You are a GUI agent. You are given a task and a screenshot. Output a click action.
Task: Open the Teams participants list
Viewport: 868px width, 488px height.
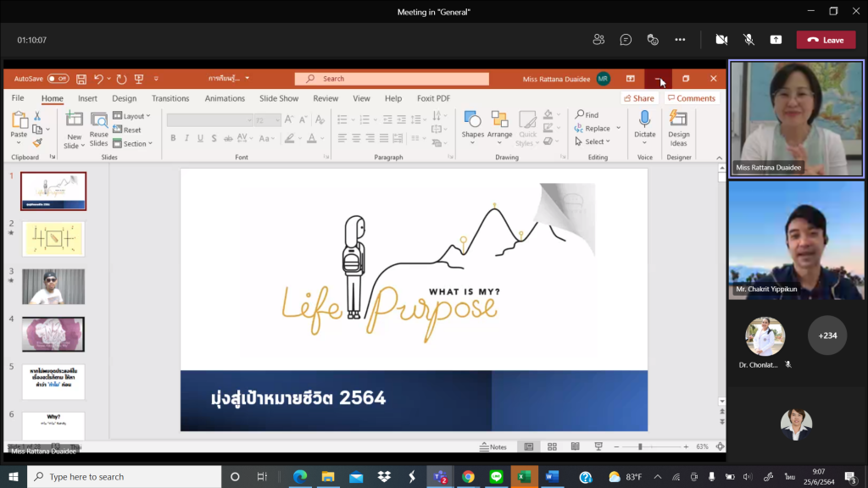click(x=598, y=40)
